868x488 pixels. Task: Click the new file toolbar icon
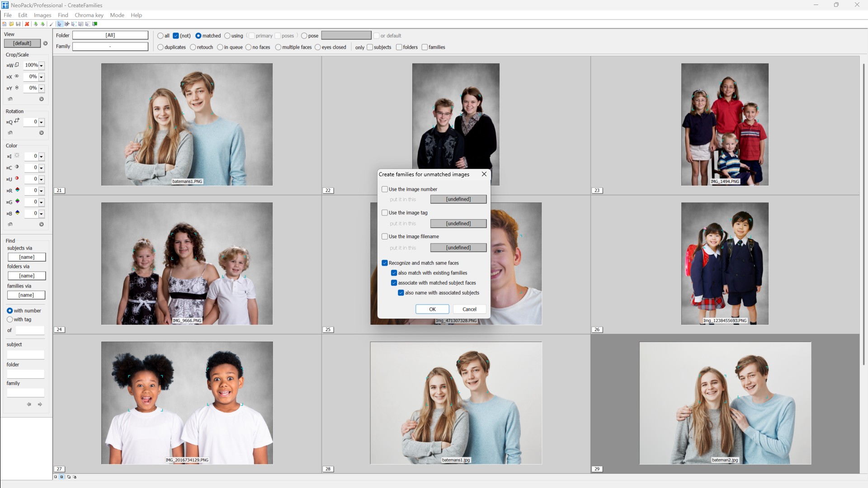pos(5,24)
